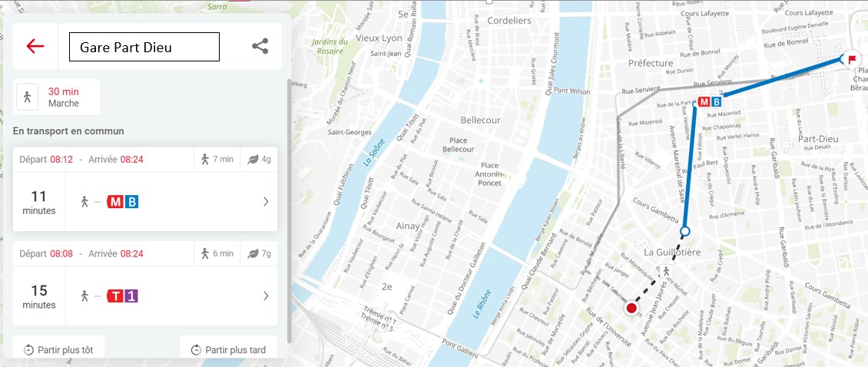Click the share icon

[260, 46]
